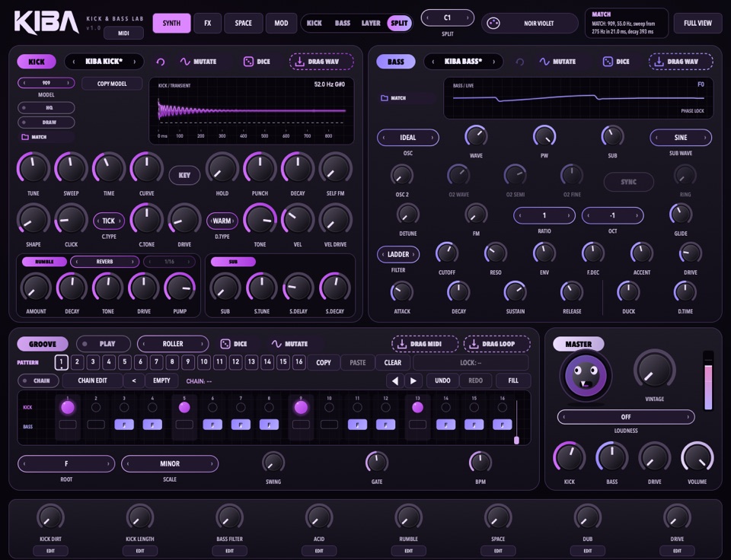Click the kick panel undo arrow icon
The width and height of the screenshot is (731, 560).
click(161, 62)
